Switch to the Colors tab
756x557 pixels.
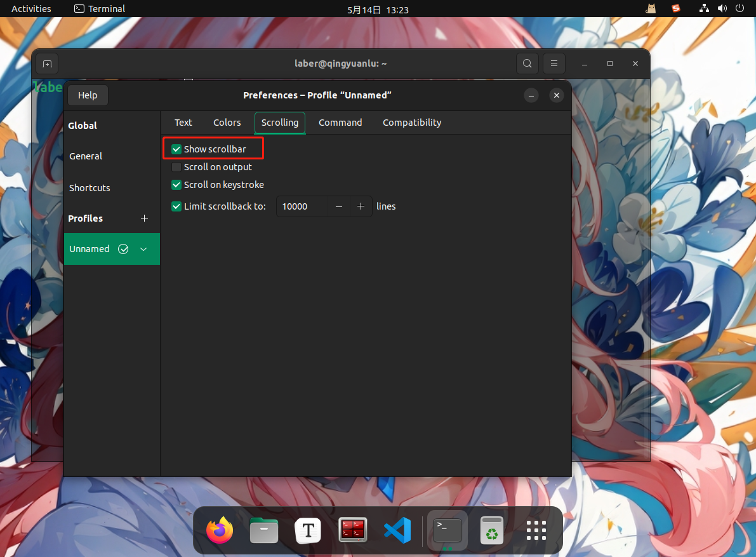(x=227, y=123)
